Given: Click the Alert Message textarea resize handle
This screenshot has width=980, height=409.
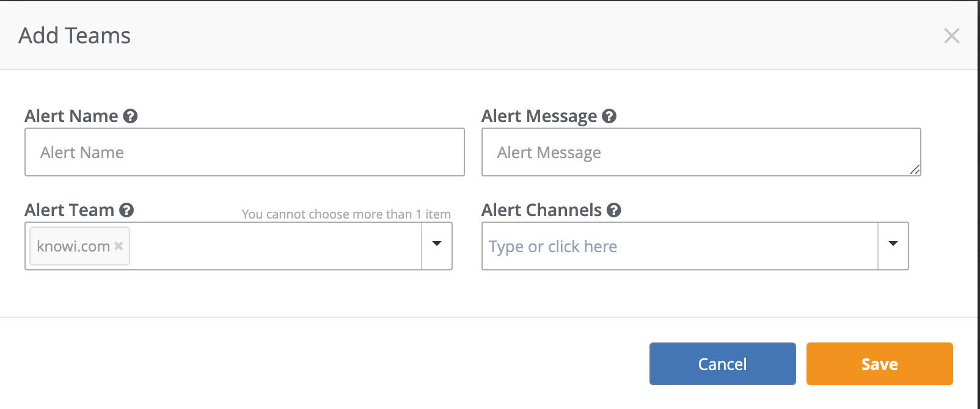Looking at the screenshot, I should [915, 170].
